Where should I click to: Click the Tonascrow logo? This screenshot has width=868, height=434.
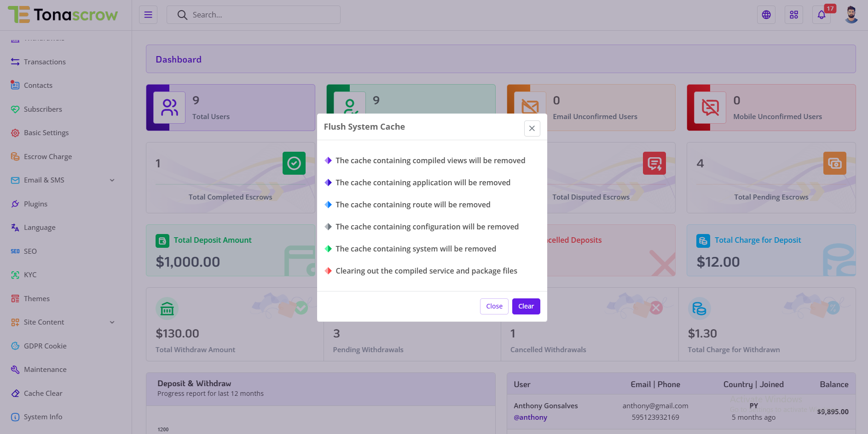pos(63,15)
